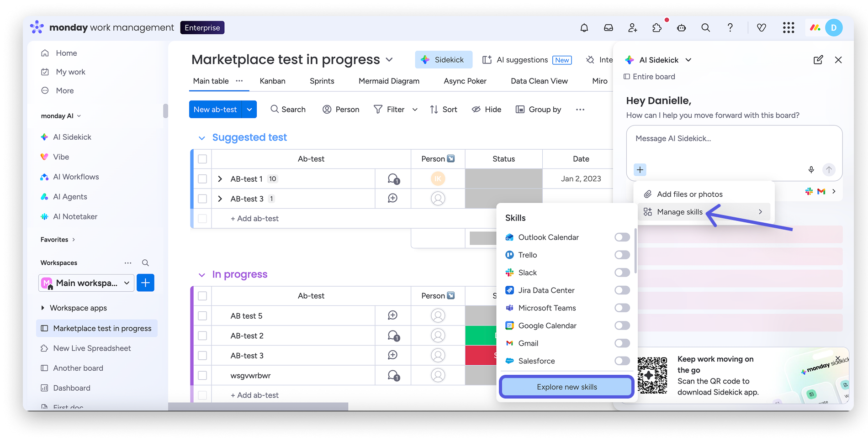Turn on the Google Calendar skill
Viewport: 868px width, 441px height.
coord(622,325)
